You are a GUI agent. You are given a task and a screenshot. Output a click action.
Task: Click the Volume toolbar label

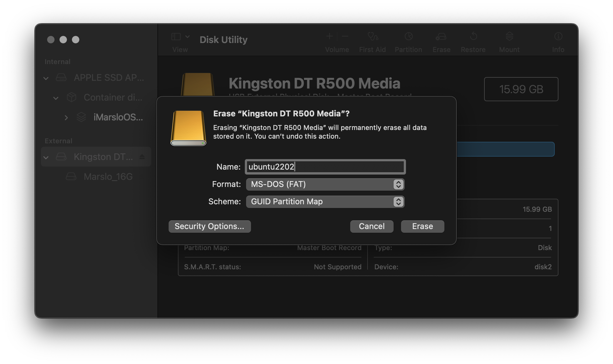[337, 50]
